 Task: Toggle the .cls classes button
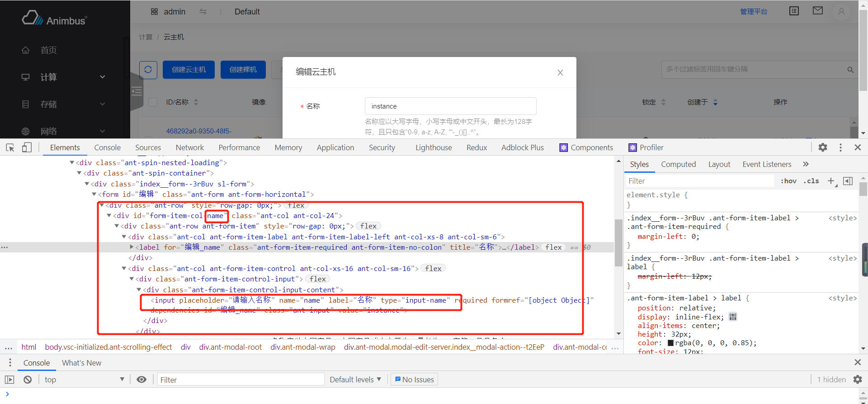click(811, 181)
